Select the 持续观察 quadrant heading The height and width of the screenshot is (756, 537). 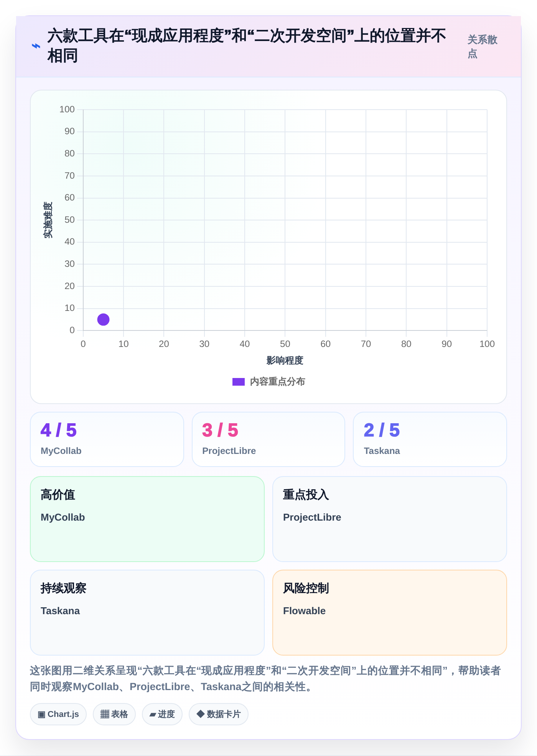[64, 588]
